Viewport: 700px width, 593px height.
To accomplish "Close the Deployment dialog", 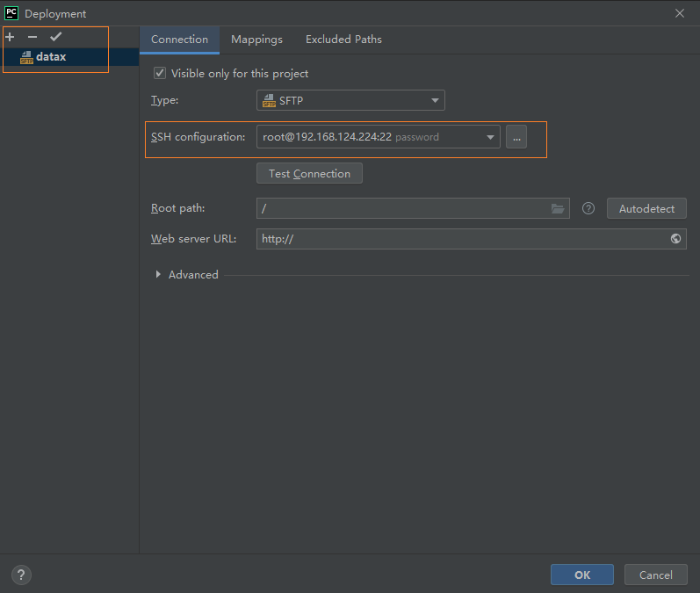I will (680, 13).
